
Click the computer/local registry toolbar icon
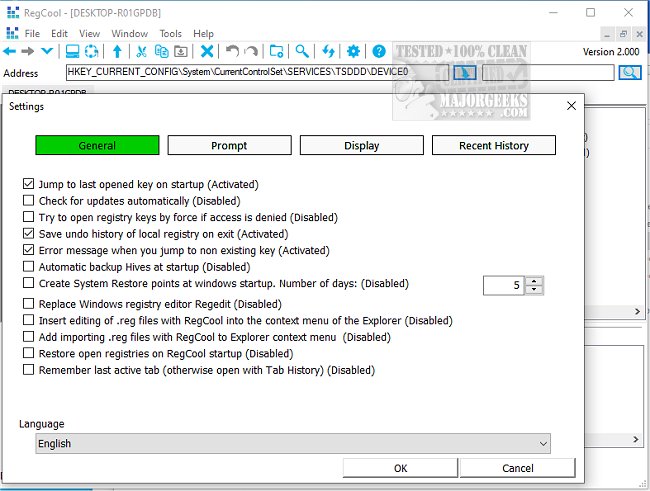click(73, 51)
